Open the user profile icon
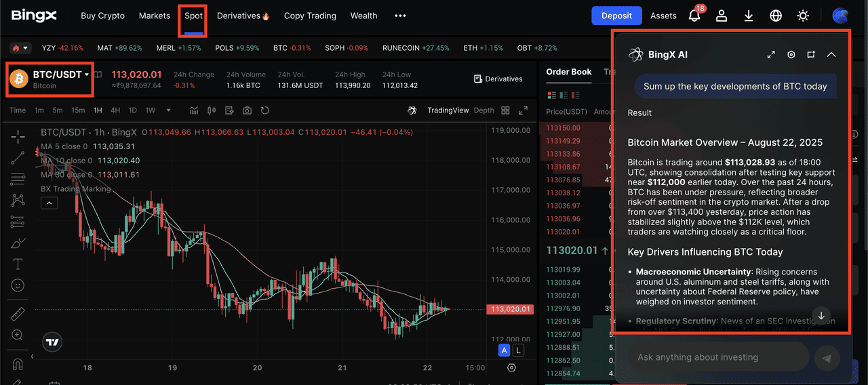The width and height of the screenshot is (868, 385). 722,16
